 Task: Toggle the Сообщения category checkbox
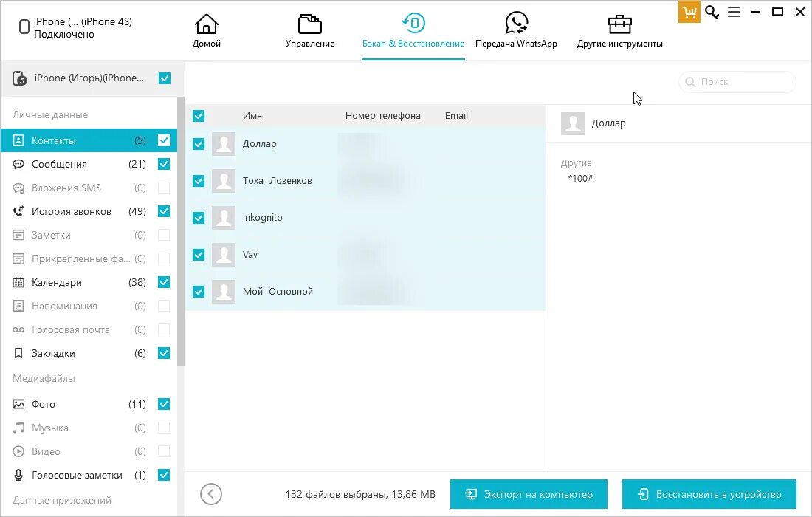(164, 164)
